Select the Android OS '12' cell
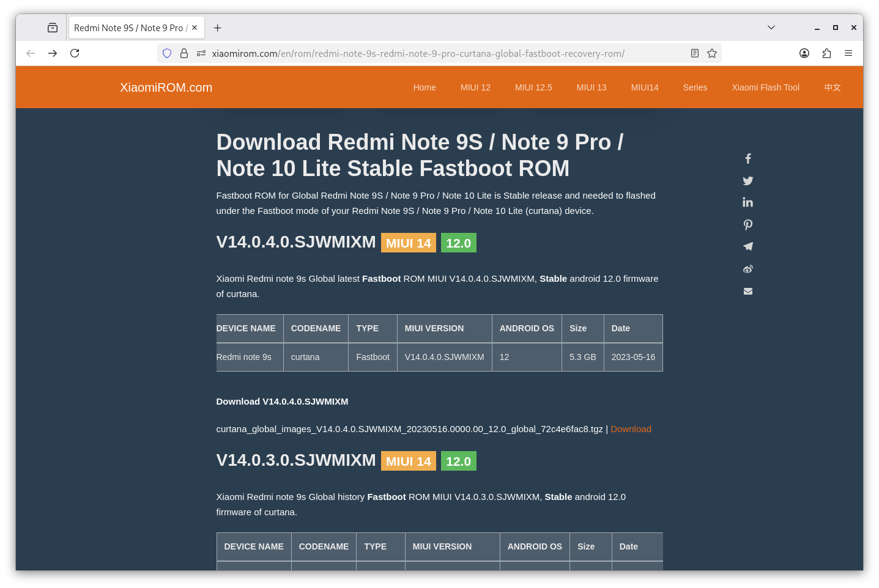Viewport: 879px width, 588px height. (527, 357)
